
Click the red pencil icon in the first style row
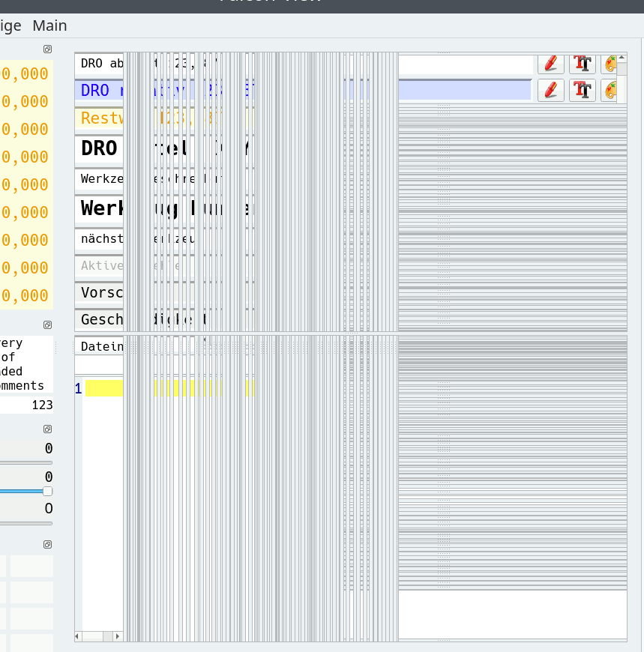click(x=550, y=64)
